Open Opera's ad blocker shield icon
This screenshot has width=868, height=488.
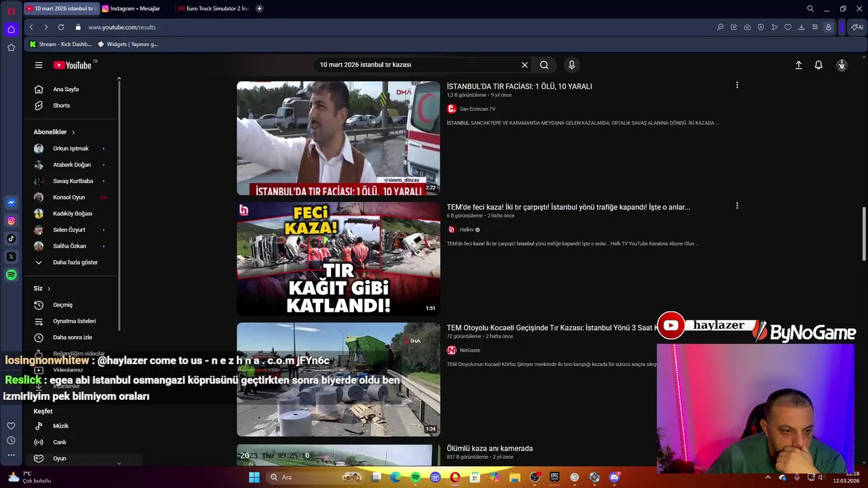pyautogui.click(x=761, y=27)
